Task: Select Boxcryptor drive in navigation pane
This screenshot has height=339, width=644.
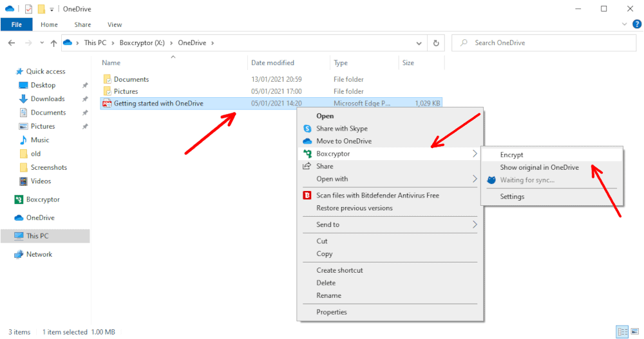Action: click(x=43, y=199)
